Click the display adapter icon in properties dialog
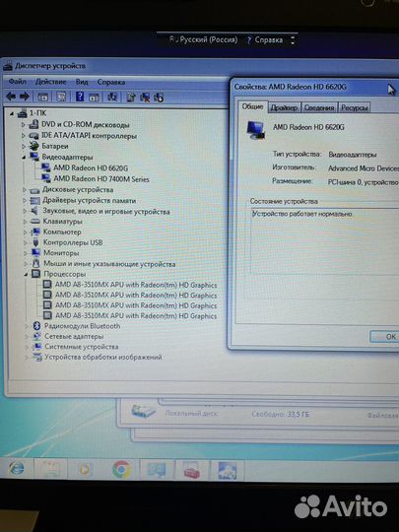399x532 pixels. point(256,131)
